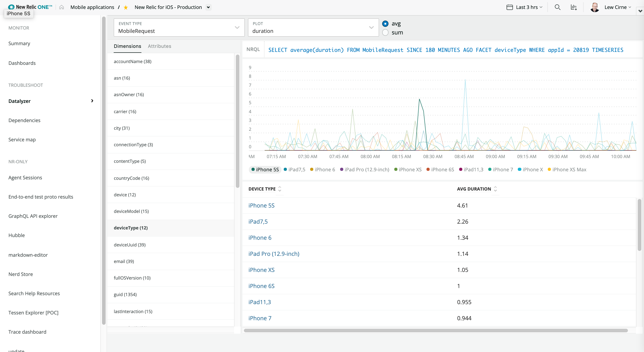Expand the application selector dropdown arrow
Screen dimensions: 644x352
click(208, 7)
